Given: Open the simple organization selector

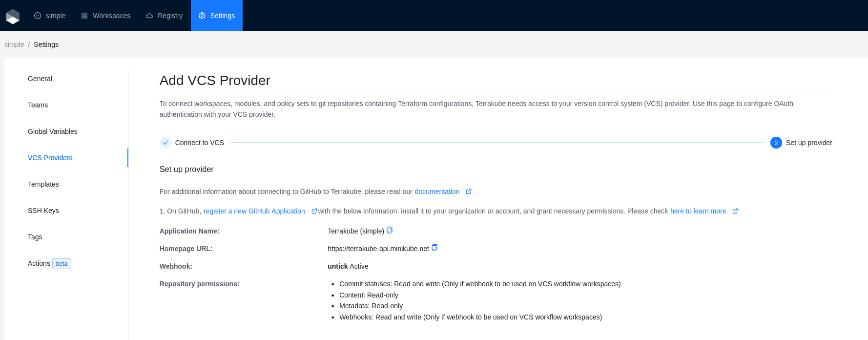Looking at the screenshot, I should [50, 16].
